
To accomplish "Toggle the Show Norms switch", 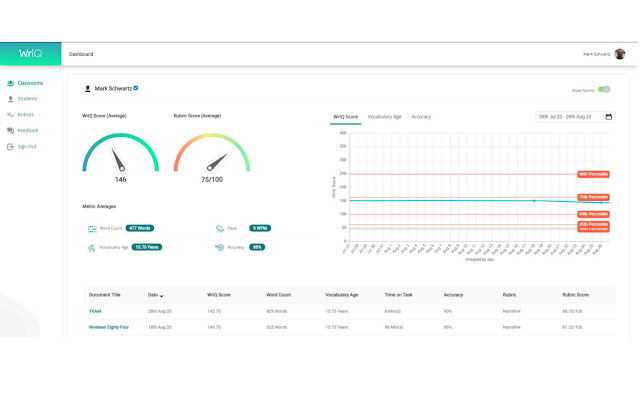I will pos(605,89).
